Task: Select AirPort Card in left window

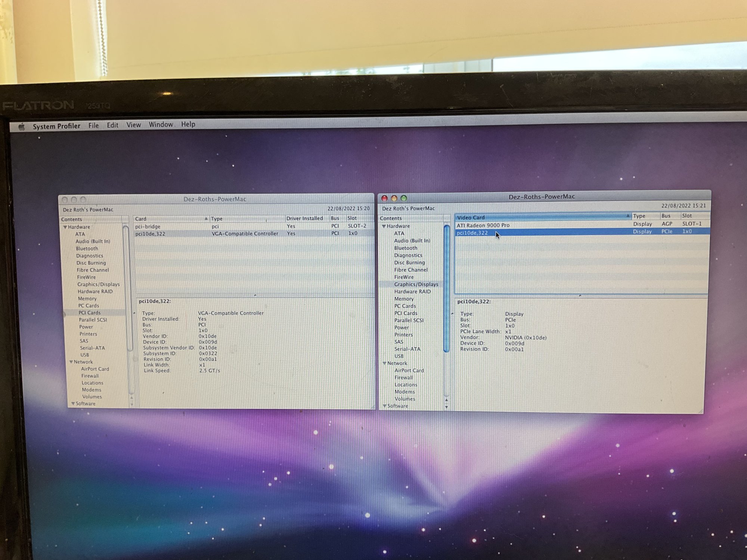Action: pos(95,369)
